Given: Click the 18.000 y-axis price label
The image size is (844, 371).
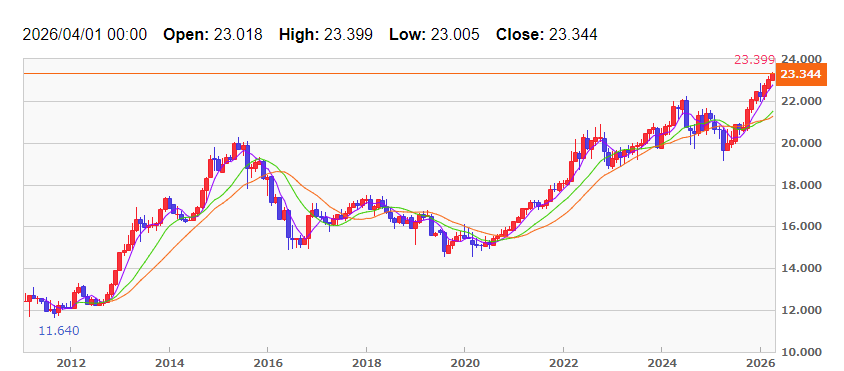Looking at the screenshot, I should [x=801, y=185].
